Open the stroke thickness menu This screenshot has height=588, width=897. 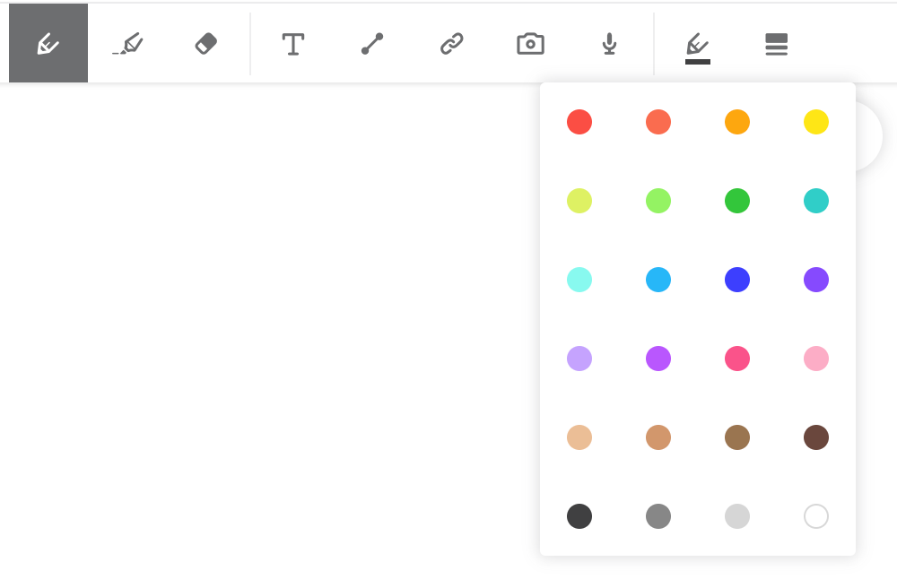(777, 44)
